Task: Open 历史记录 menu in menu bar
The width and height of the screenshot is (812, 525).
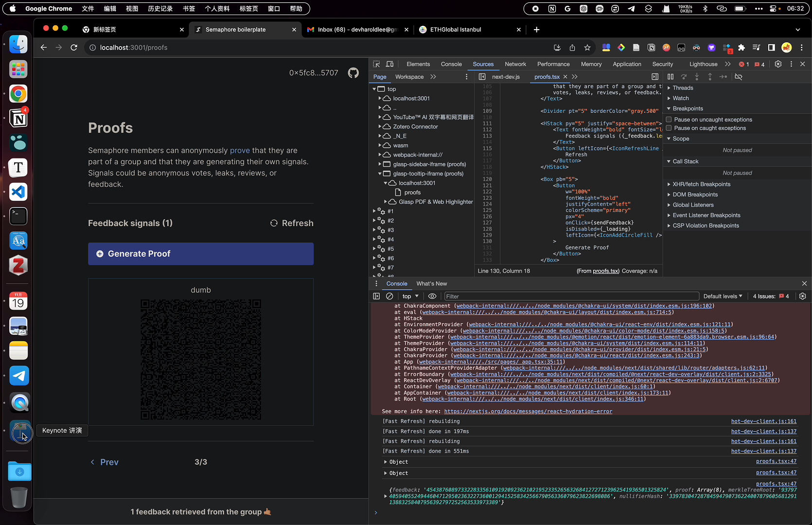Action: point(160,8)
